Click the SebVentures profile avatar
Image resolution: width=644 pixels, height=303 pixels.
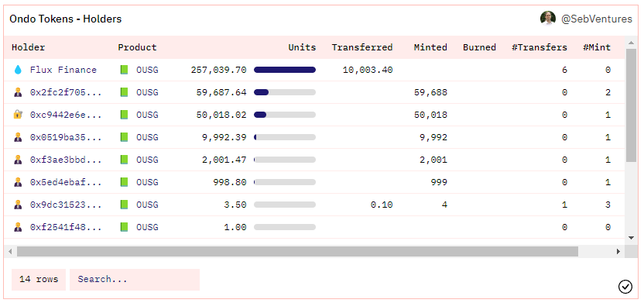coord(548,19)
